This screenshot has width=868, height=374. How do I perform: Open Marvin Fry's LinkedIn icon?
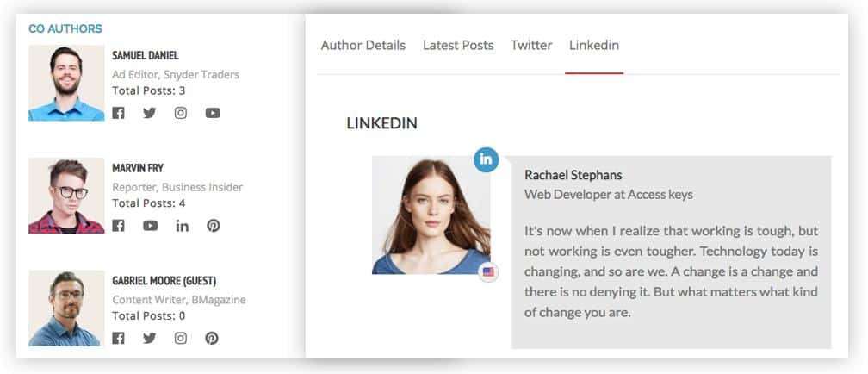[x=182, y=226]
